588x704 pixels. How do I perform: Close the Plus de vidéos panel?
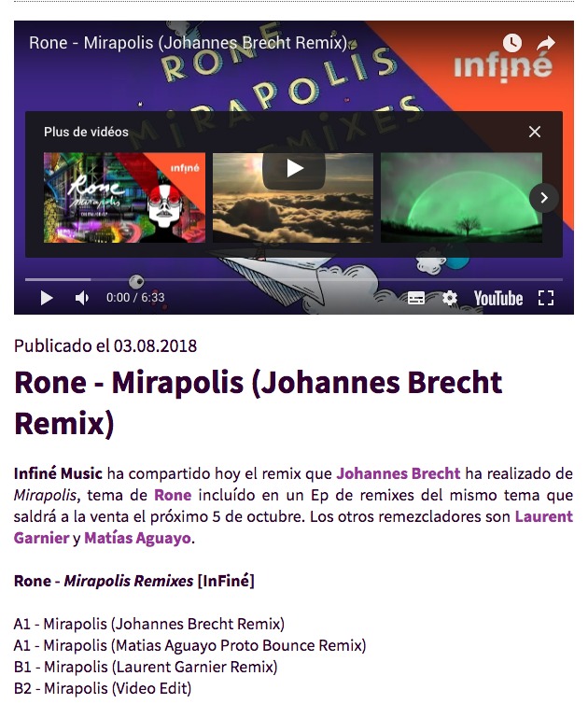coord(535,132)
